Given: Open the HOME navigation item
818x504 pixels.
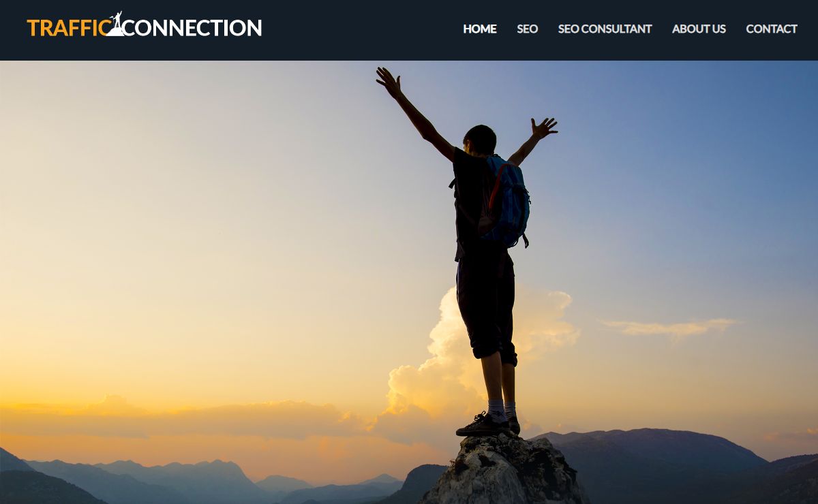Looking at the screenshot, I should [480, 29].
